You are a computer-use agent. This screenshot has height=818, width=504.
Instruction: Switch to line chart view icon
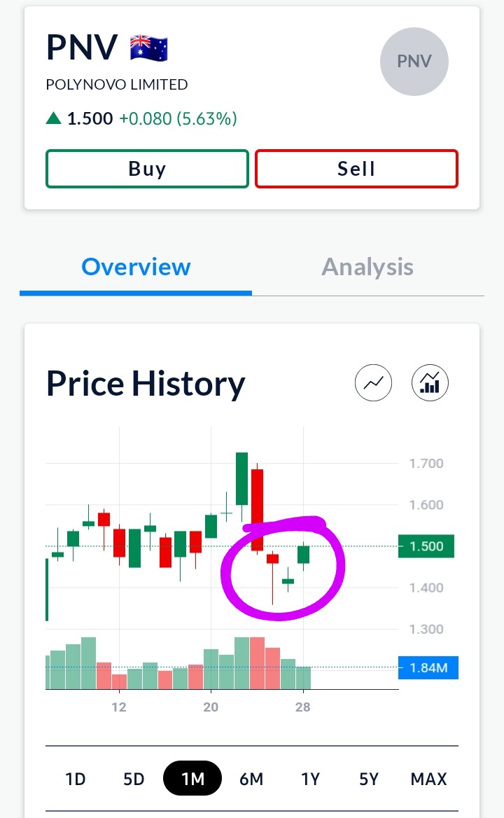(374, 383)
